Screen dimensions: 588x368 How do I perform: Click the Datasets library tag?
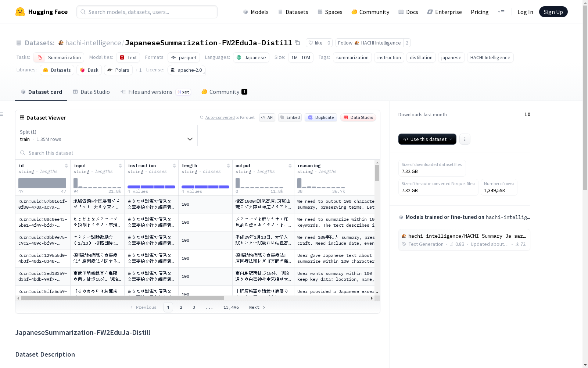[57, 70]
